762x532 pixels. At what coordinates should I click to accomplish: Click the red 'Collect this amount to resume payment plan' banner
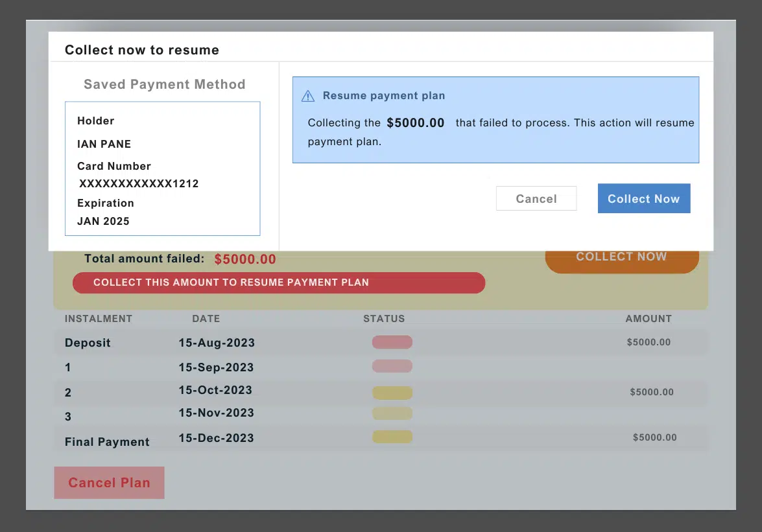click(x=279, y=283)
